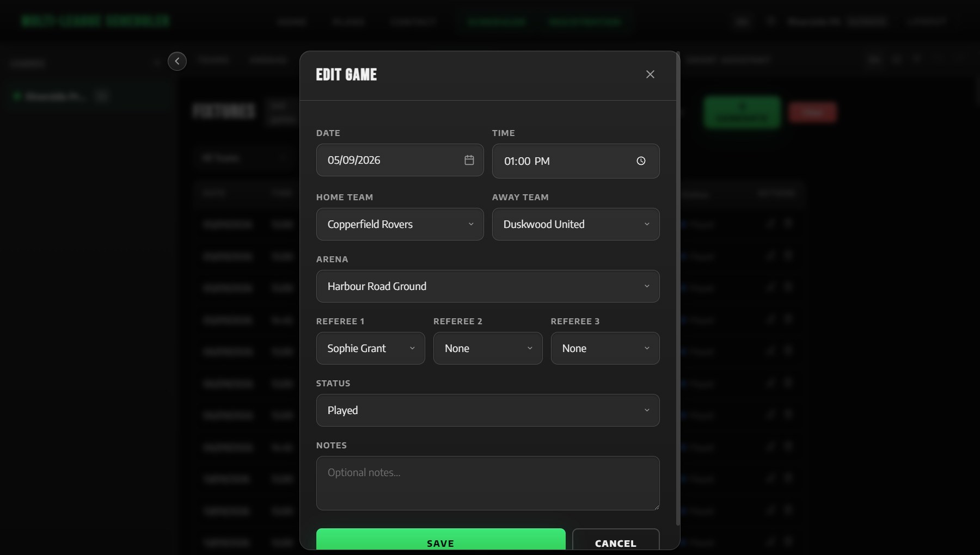The width and height of the screenshot is (980, 555).
Task: Click the Time input showing 01:00 PM
Action: coord(575,161)
